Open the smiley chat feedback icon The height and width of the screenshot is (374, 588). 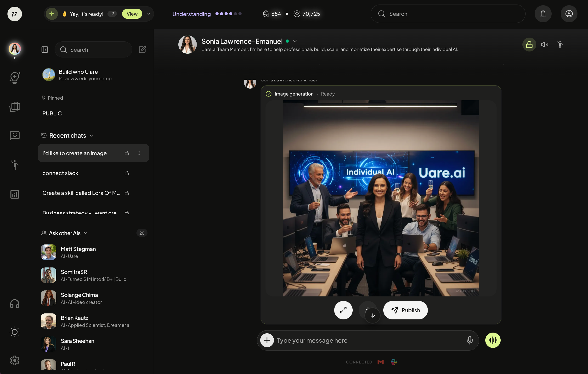point(15,136)
